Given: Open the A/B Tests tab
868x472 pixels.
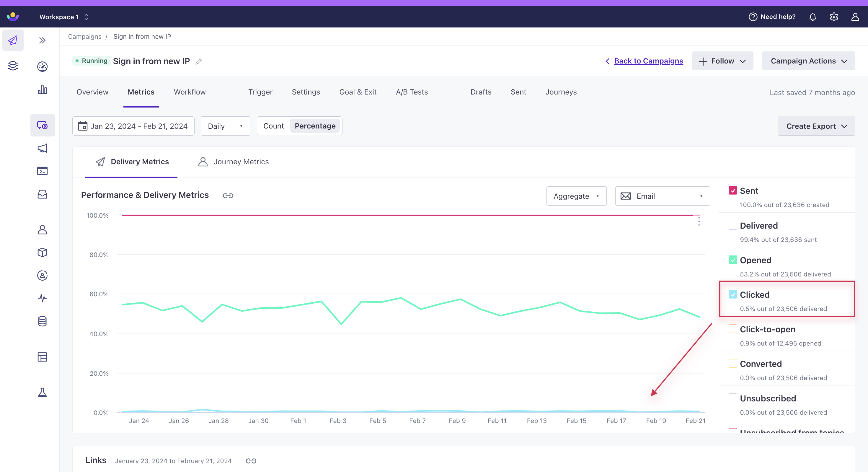Looking at the screenshot, I should [412, 92].
